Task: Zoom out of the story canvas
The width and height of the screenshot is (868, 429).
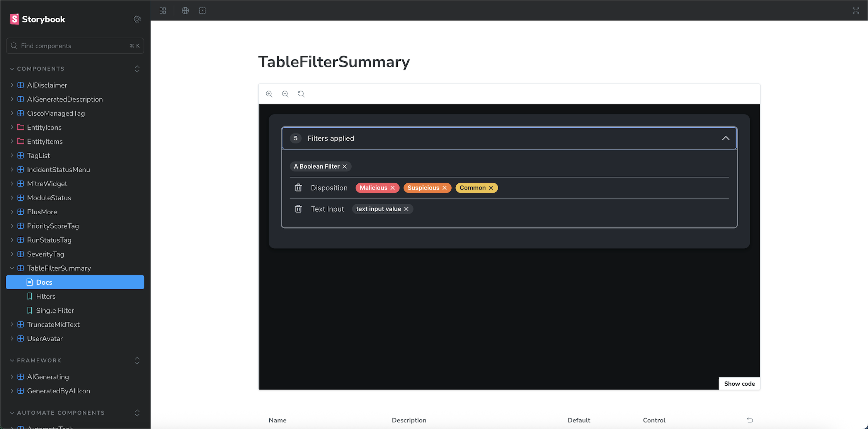Action: click(285, 94)
